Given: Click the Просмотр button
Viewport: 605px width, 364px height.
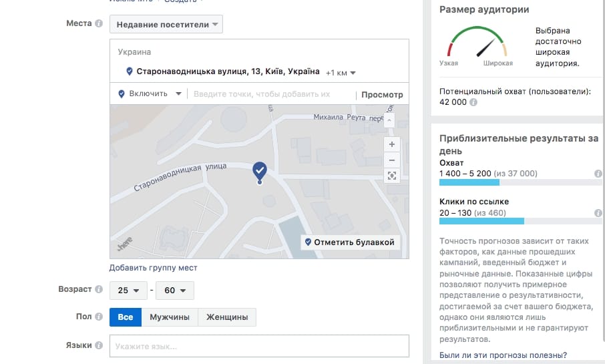Looking at the screenshot, I should (x=382, y=95).
